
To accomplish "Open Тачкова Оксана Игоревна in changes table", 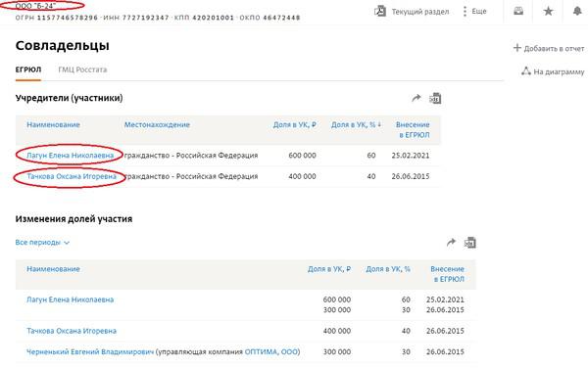I will pos(72,331).
